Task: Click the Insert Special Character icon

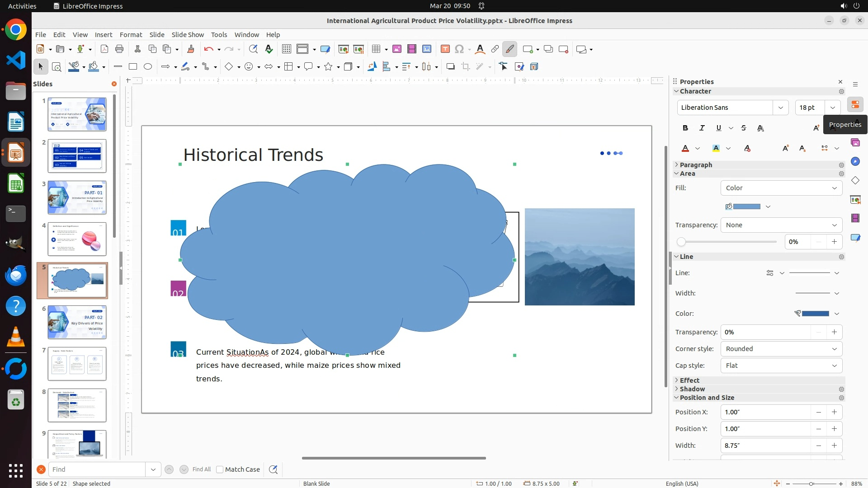Action: 459,49
